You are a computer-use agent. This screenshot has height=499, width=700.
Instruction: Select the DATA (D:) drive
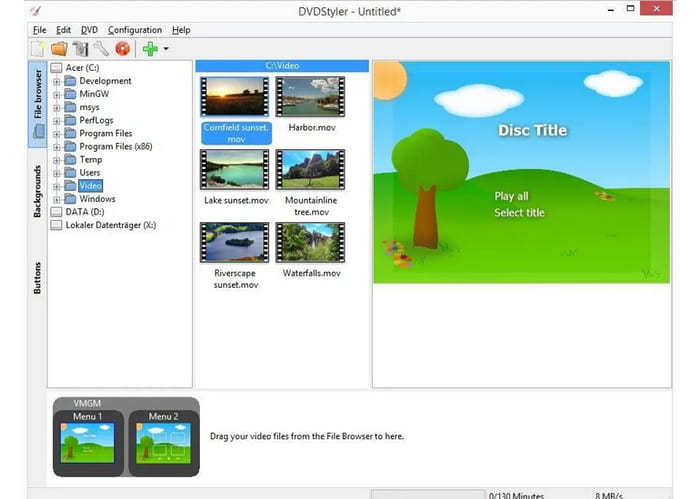click(85, 212)
